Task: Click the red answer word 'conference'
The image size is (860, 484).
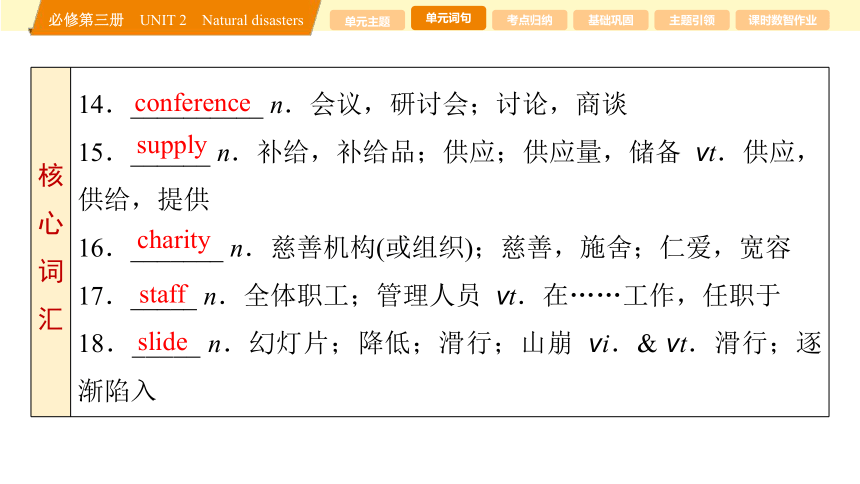Action: 193,103
